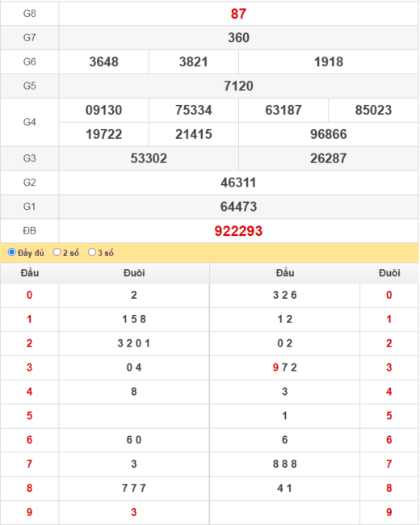Click G3 number 53302

(149, 158)
